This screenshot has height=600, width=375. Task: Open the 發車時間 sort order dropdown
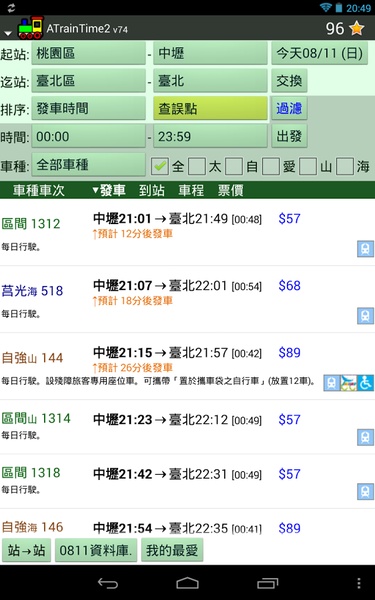pyautogui.click(x=88, y=109)
